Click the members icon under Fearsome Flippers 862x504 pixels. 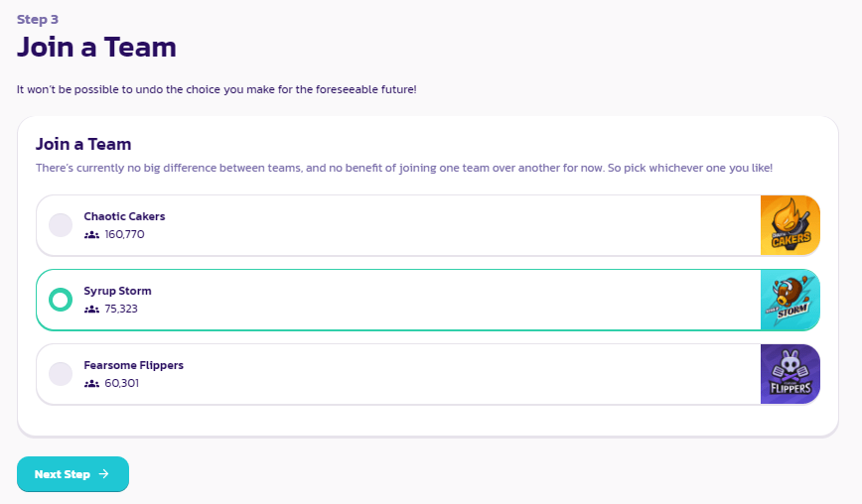point(92,383)
